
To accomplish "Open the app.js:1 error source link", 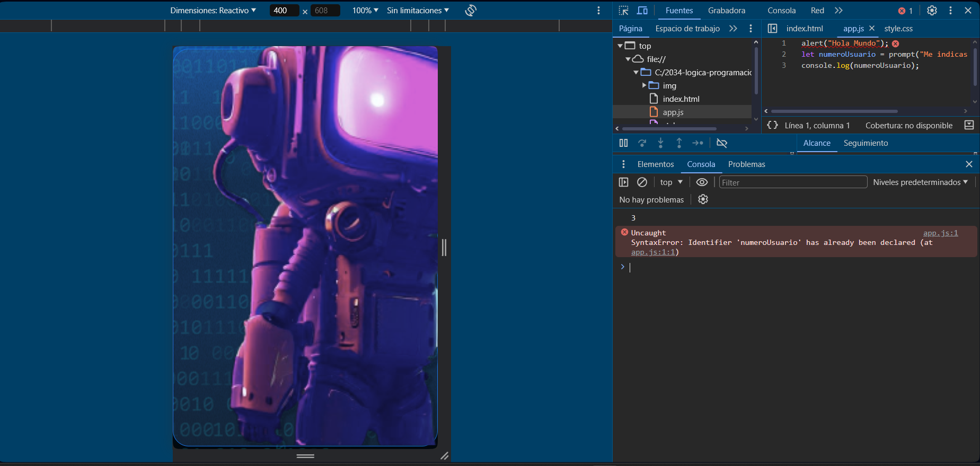I will click(940, 233).
